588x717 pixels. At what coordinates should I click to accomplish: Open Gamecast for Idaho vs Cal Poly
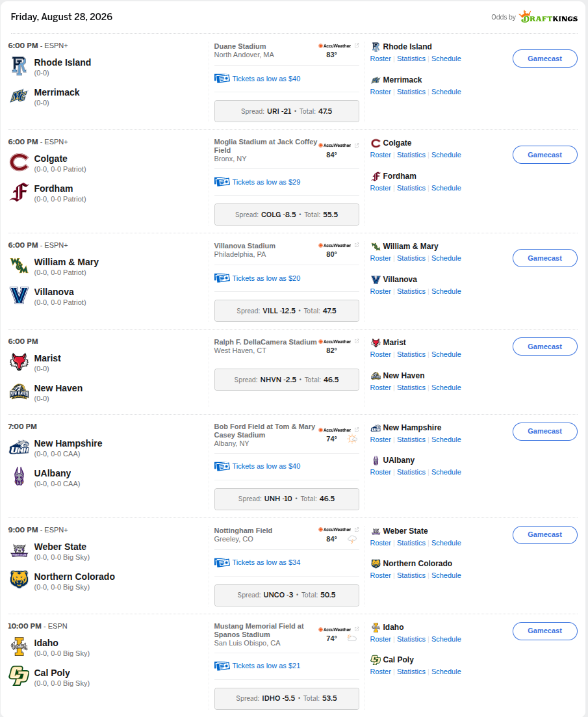click(x=544, y=631)
